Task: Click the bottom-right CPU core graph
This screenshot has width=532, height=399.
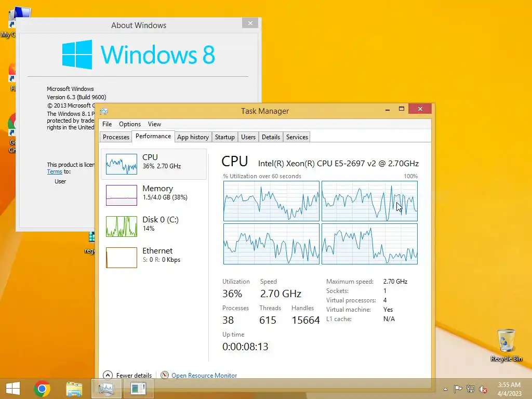Action: (x=369, y=244)
